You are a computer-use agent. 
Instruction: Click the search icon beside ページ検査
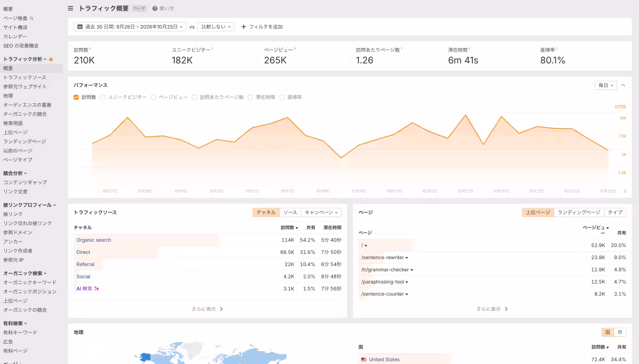click(x=31, y=18)
